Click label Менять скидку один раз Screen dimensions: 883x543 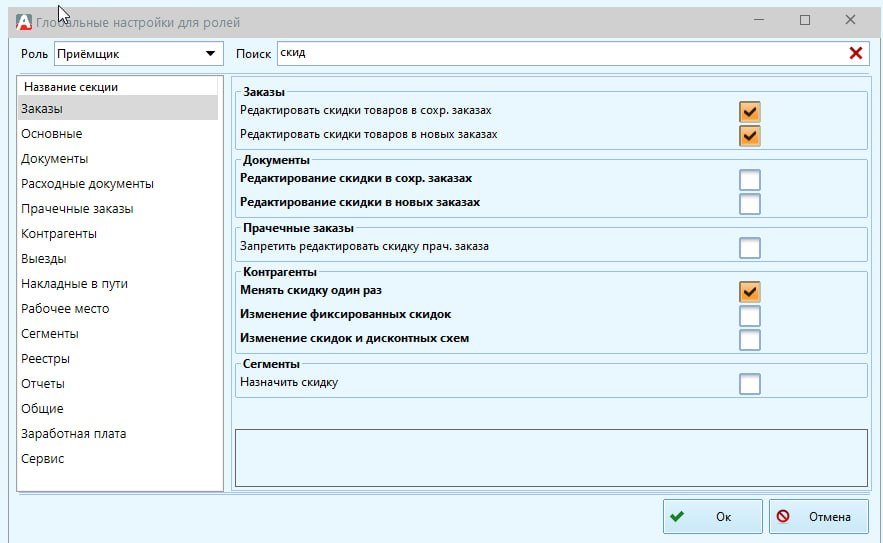click(310, 290)
